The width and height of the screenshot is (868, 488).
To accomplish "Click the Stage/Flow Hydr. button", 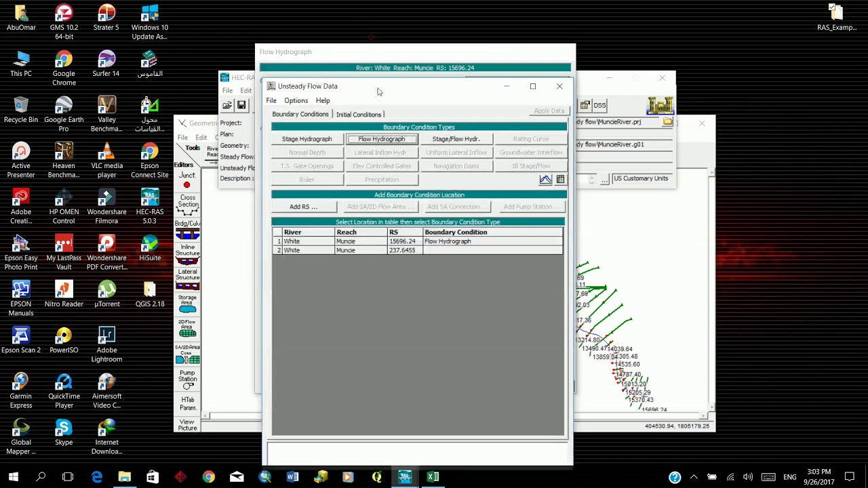I will point(456,139).
